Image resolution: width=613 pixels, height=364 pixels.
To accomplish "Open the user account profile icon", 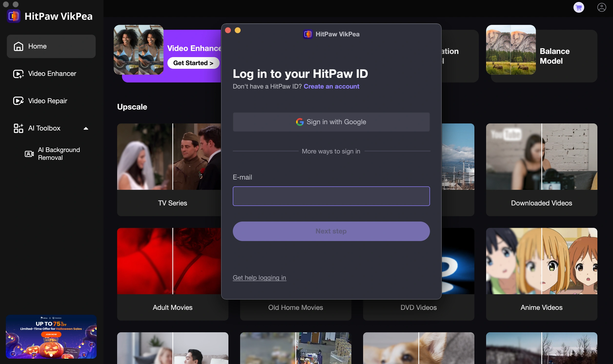I will pyautogui.click(x=602, y=7).
